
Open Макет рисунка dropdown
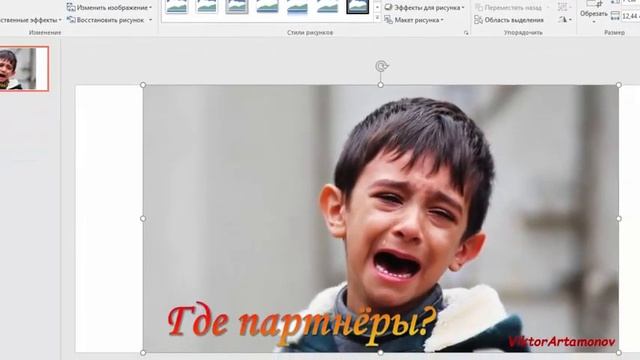(x=414, y=20)
